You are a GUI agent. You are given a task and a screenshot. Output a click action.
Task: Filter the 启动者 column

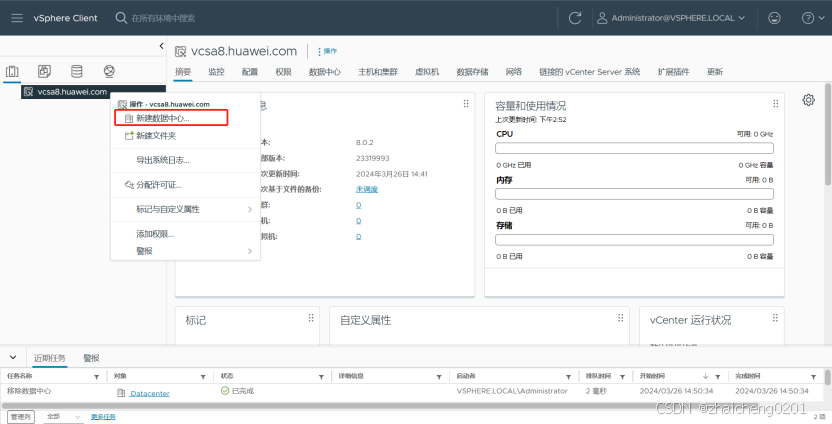(x=568, y=377)
